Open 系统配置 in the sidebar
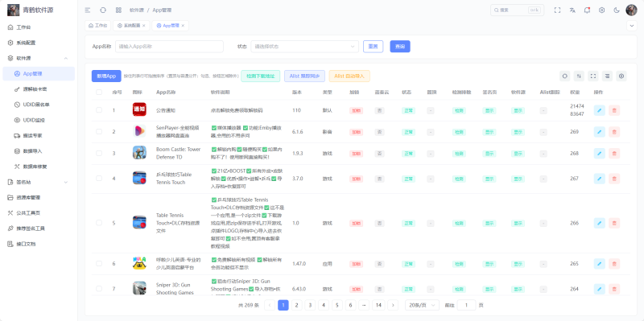The width and height of the screenshot is (644, 321). pos(39,43)
